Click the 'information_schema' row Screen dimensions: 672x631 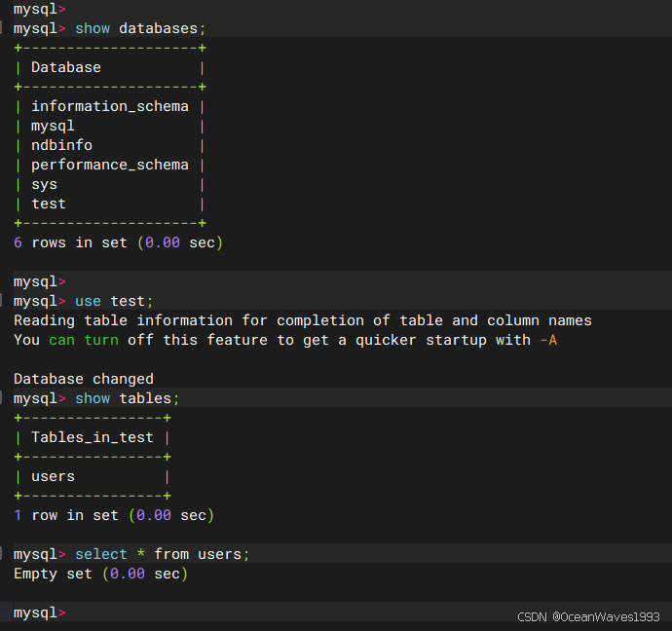tap(110, 106)
